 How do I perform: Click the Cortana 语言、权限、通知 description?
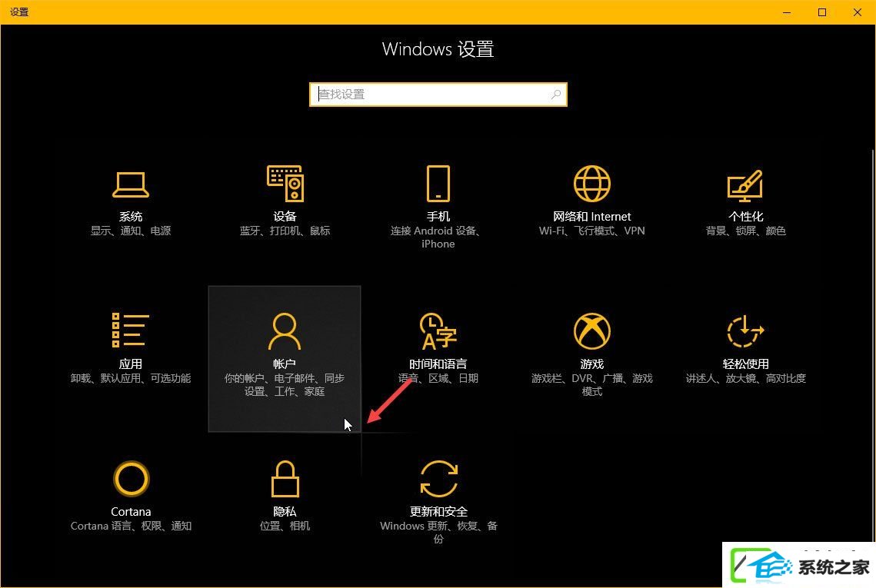pos(131,526)
